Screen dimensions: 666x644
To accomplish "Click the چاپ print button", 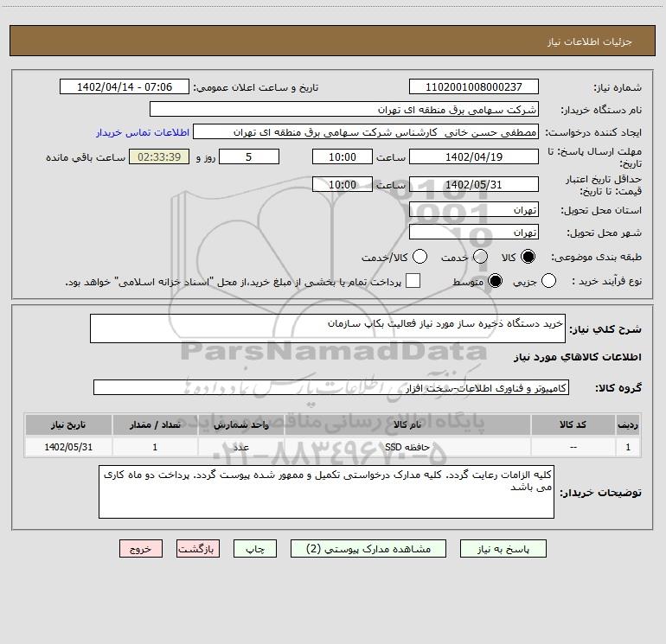I will tap(255, 549).
